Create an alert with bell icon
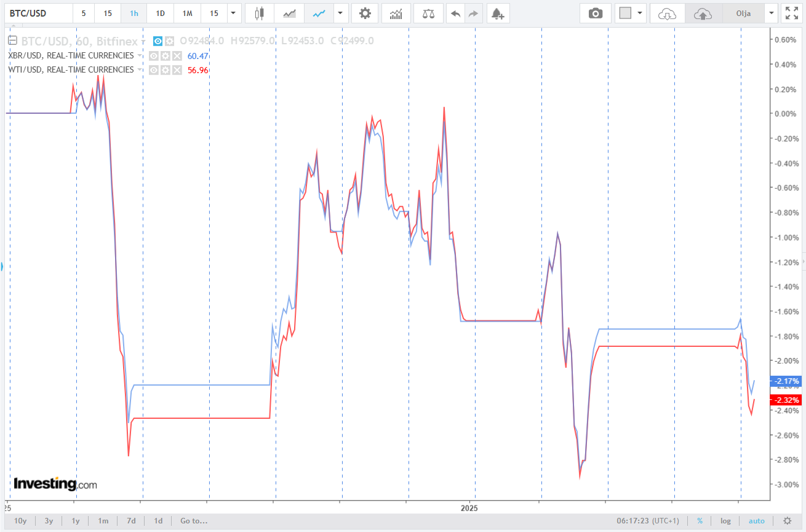Screen dimensions: 806x532 (x=498, y=13)
